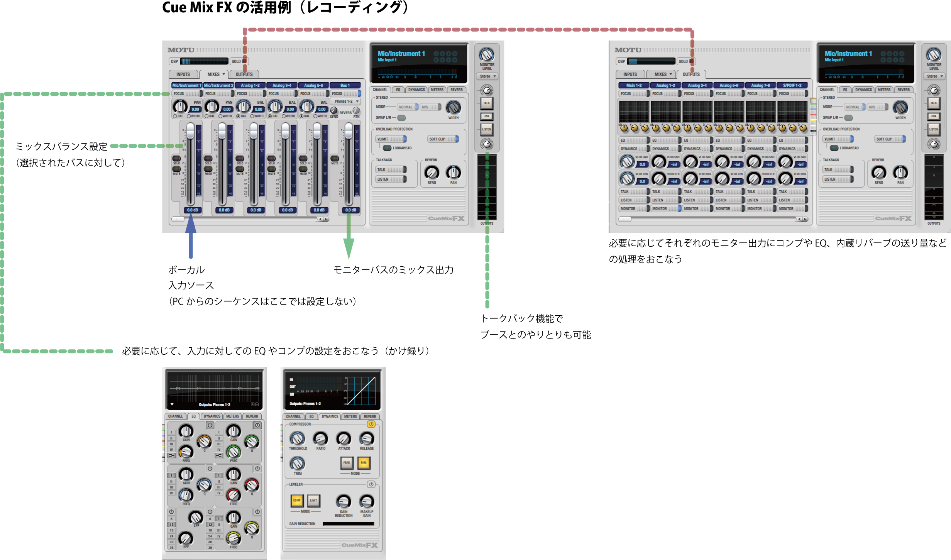
Task: Click the right scroll arrow in left mixer window
Action: [326, 219]
